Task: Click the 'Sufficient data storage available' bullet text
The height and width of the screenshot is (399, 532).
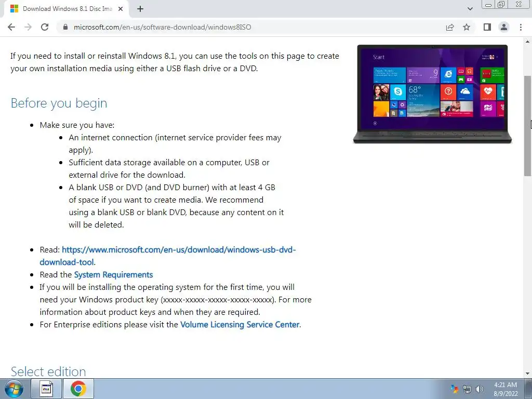Action: tap(169, 168)
